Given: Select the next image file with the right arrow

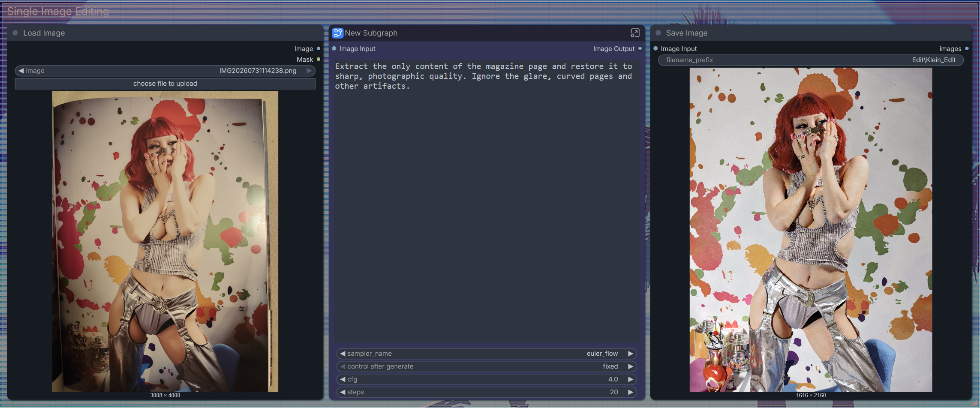Looking at the screenshot, I should (309, 71).
